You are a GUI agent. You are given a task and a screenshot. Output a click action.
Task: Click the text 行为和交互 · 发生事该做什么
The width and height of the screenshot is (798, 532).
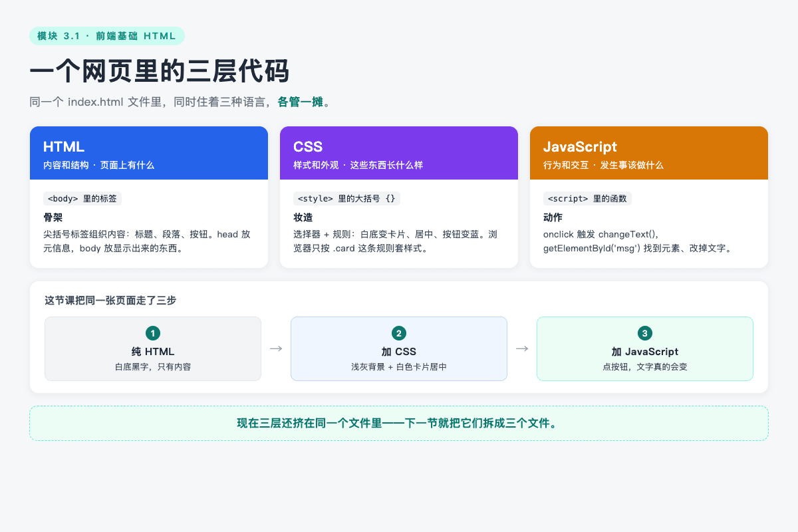(603, 165)
